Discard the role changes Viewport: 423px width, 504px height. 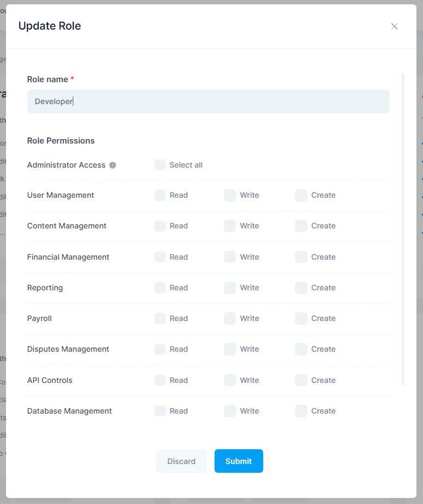(181, 461)
